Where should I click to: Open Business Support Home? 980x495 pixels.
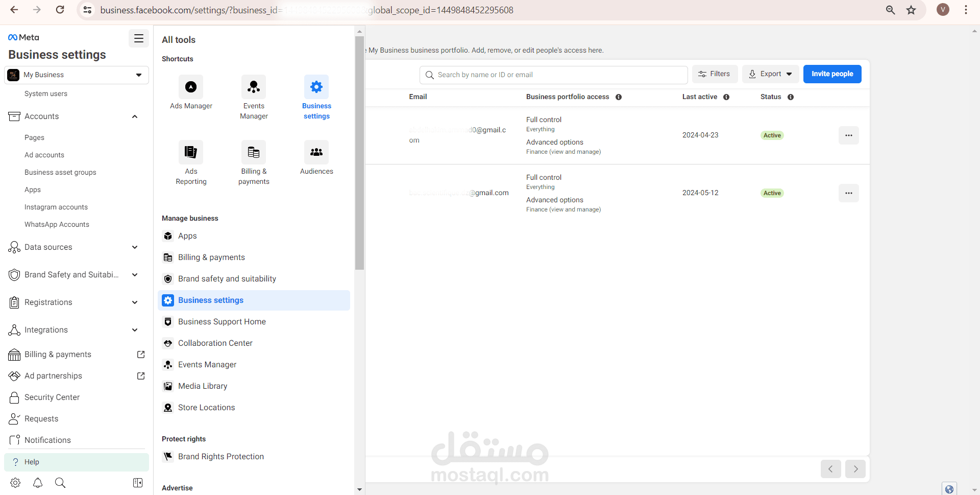point(254,322)
